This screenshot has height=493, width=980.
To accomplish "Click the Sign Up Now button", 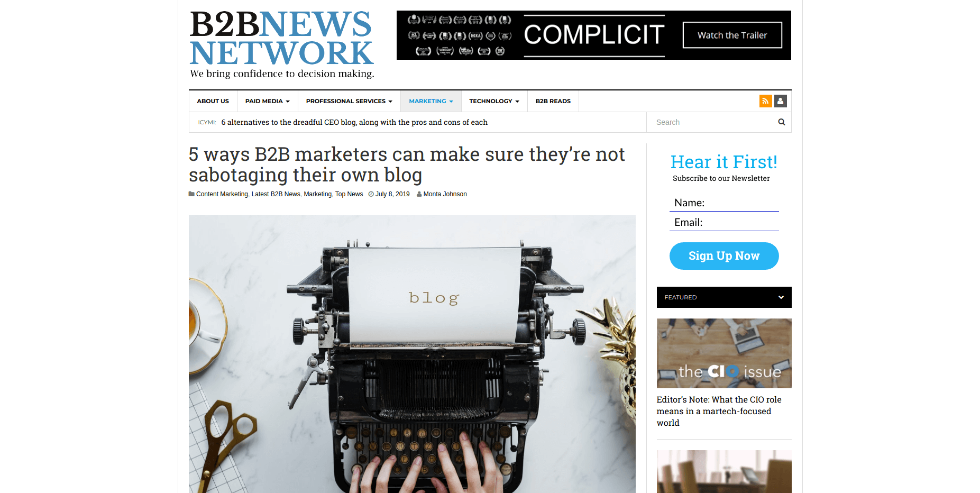I will (x=724, y=256).
